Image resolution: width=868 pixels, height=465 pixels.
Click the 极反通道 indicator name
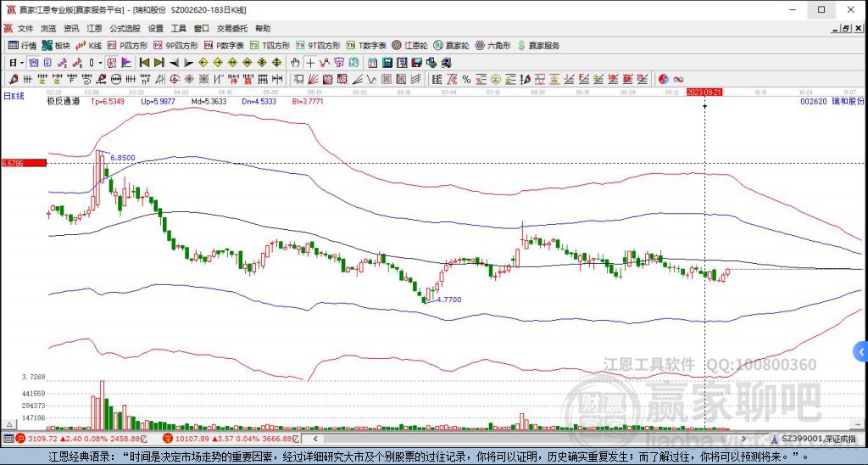63,102
